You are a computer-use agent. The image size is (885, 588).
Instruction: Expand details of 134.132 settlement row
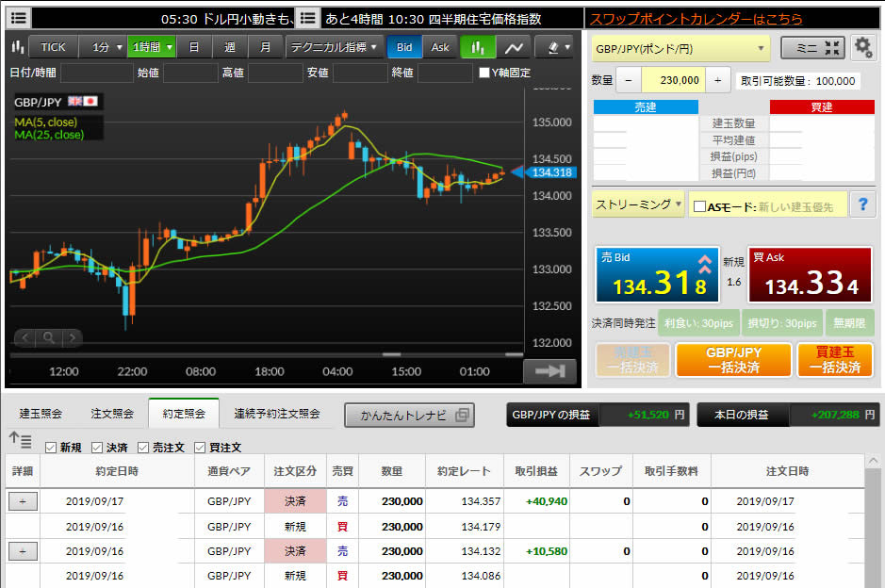(23, 550)
